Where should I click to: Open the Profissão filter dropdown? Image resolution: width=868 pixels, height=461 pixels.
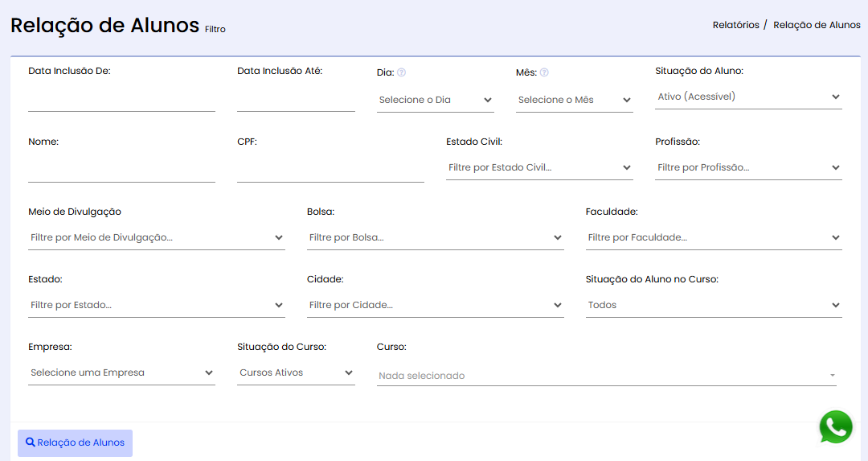click(748, 167)
